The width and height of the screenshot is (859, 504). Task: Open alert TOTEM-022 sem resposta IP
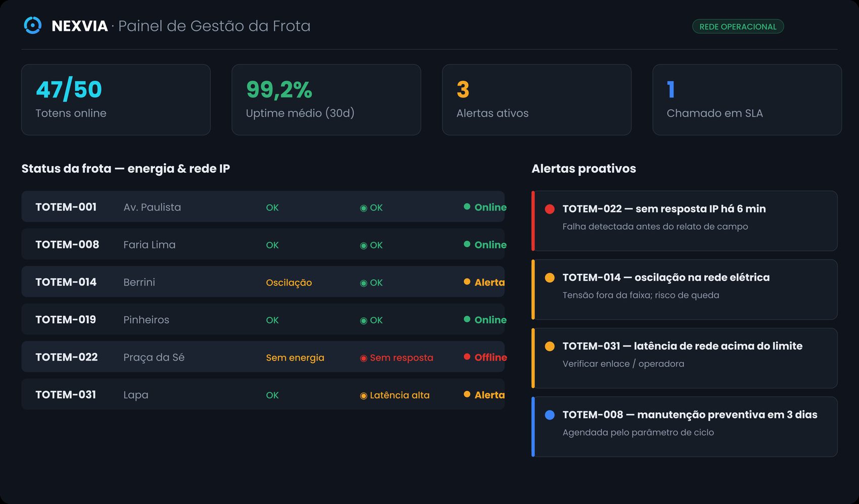click(x=685, y=221)
